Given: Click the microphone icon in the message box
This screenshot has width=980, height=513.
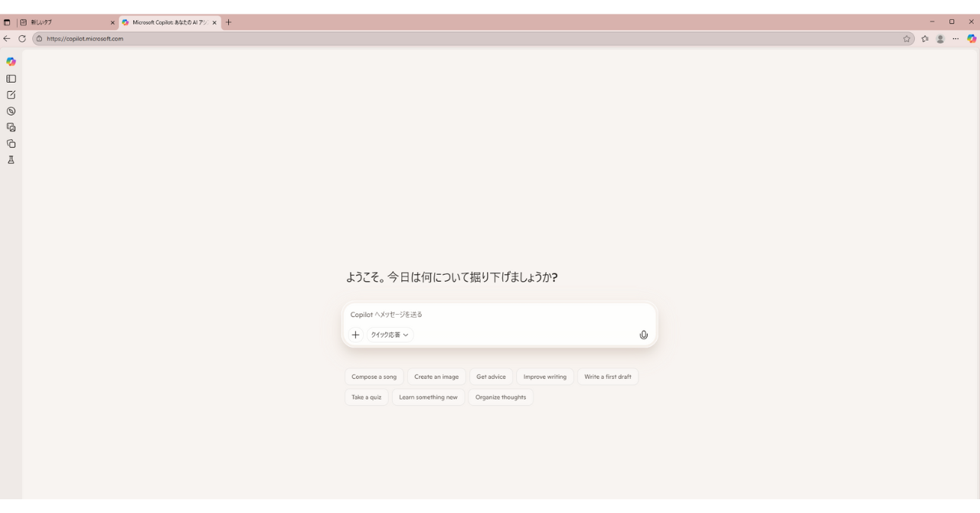Looking at the screenshot, I should (x=643, y=335).
